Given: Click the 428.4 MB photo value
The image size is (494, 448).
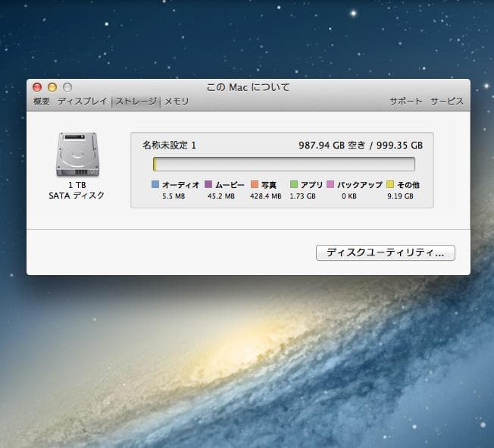Looking at the screenshot, I should pos(266,196).
